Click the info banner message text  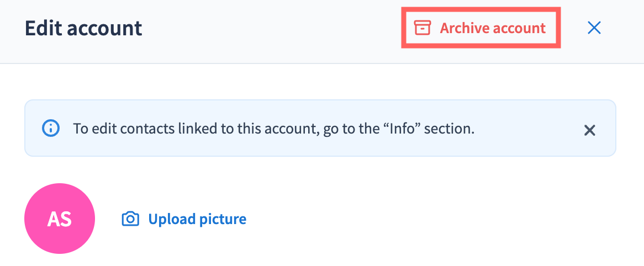tap(273, 129)
